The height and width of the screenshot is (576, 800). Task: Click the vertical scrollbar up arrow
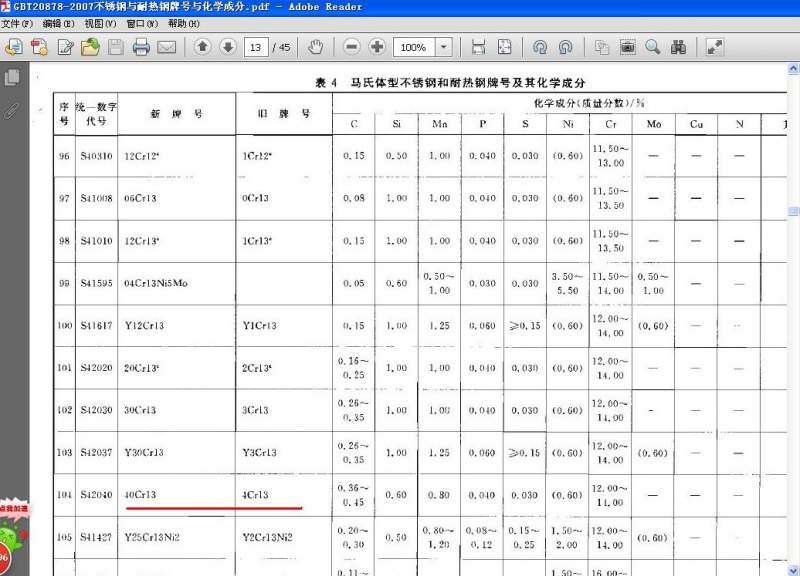point(793,68)
